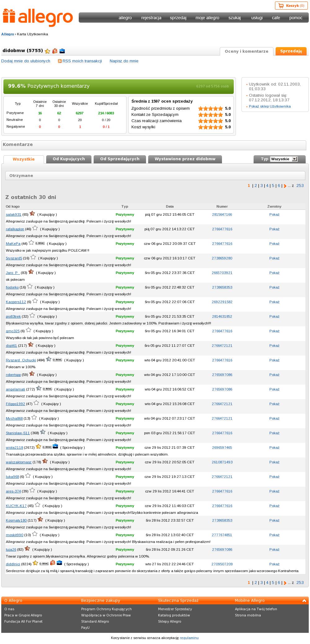Open 'Pokaż sklep Użytkownika' link
The image size is (310, 644).
(270, 106)
